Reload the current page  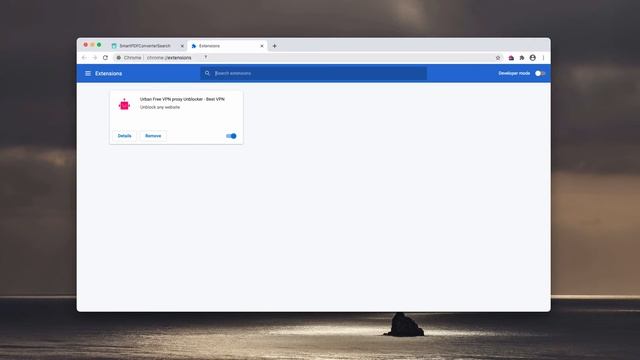[x=105, y=58]
